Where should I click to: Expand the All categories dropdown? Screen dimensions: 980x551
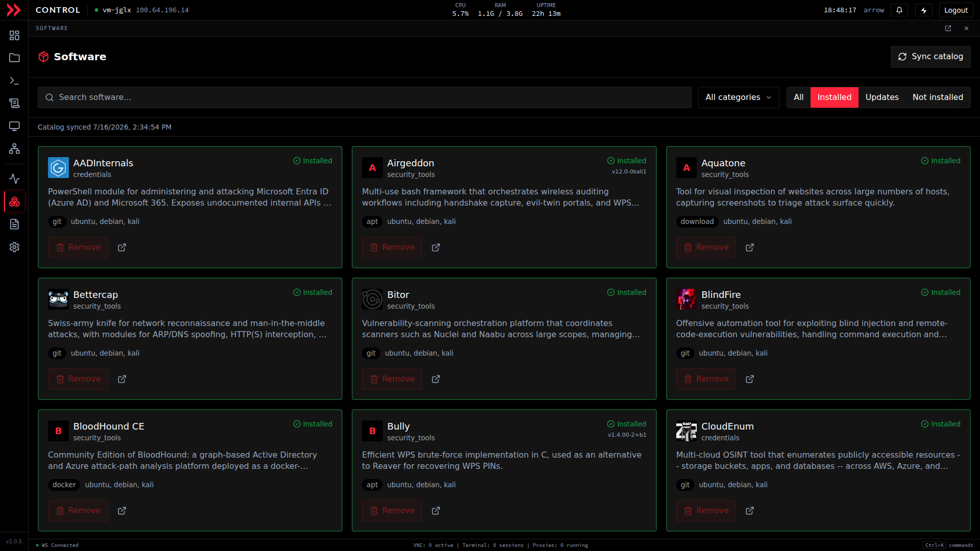(x=739, y=97)
